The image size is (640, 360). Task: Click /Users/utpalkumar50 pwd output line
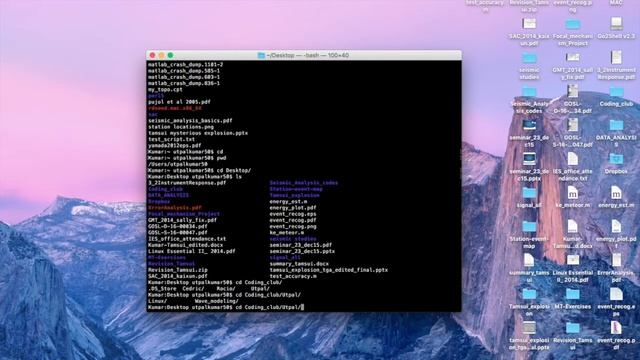[178, 164]
